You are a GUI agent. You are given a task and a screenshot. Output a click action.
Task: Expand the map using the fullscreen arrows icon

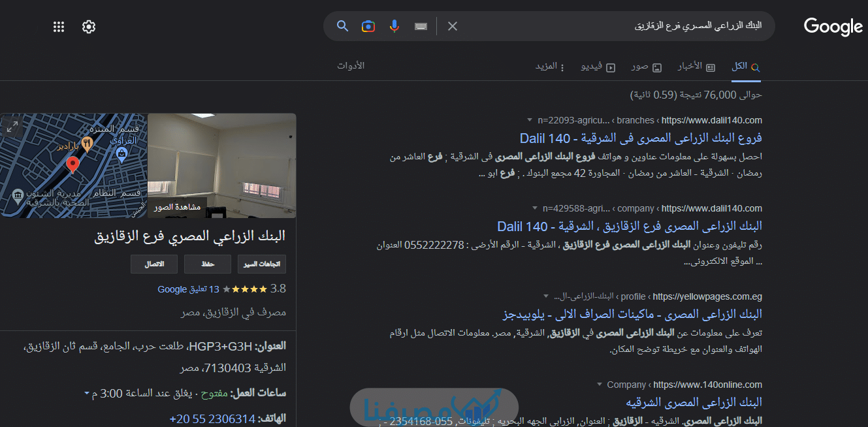coord(13,127)
